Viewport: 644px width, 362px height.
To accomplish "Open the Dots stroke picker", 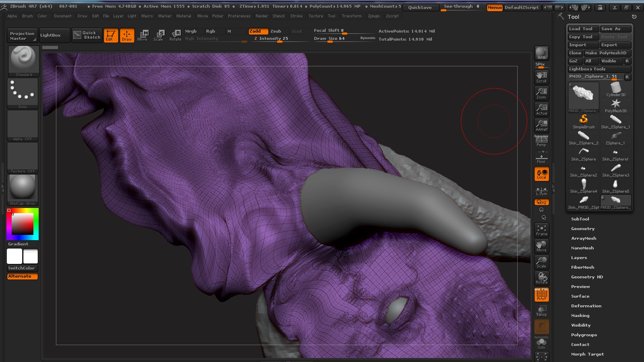I will point(23,93).
